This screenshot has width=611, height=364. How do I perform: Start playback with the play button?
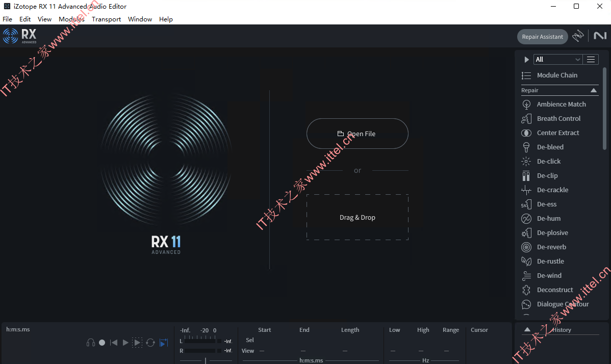pos(125,343)
